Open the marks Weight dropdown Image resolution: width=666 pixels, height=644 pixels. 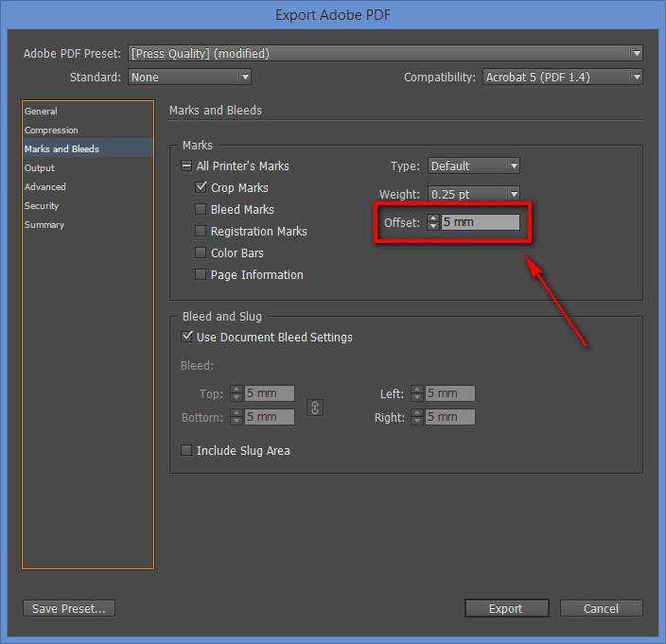pos(474,194)
